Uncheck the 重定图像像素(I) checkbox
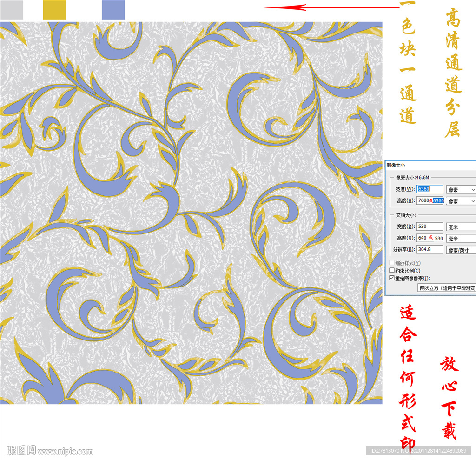 coord(391,278)
